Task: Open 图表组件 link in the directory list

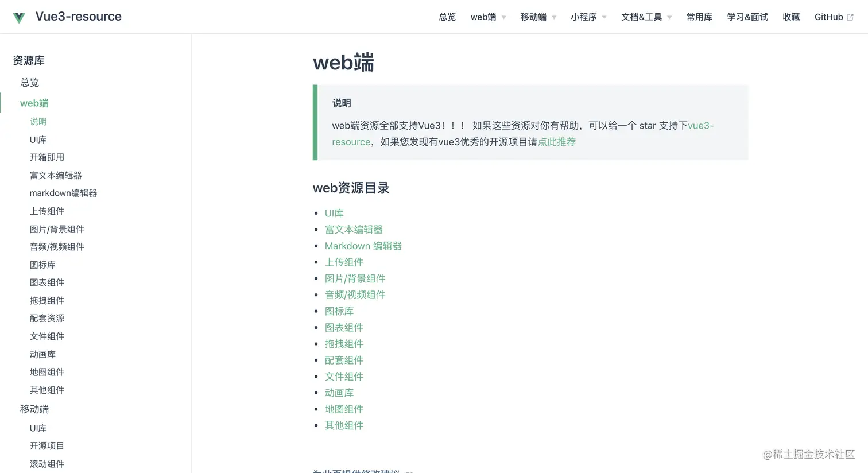Action: pos(344,328)
